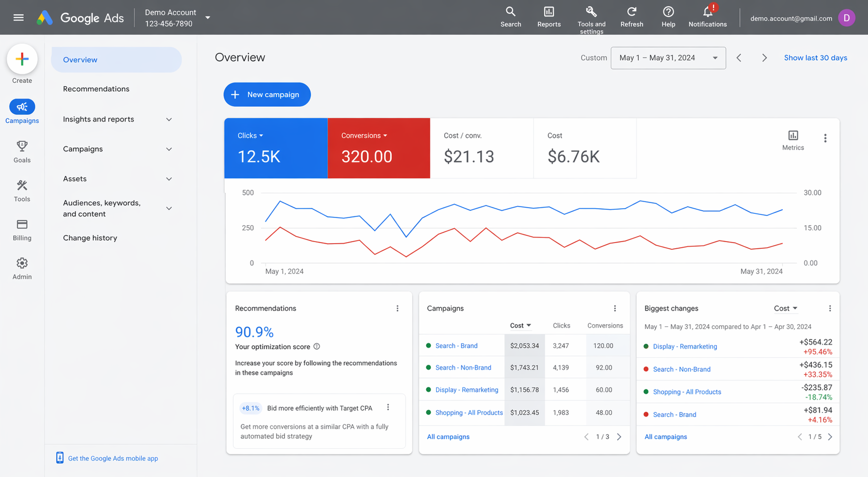This screenshot has width=868, height=477.
Task: Click the New campaign button
Action: click(267, 95)
